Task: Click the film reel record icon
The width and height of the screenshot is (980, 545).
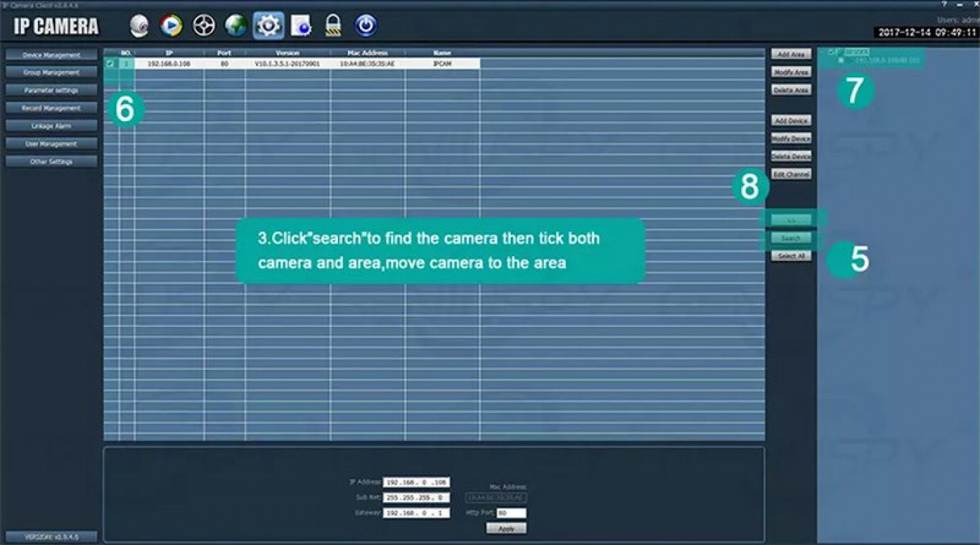Action: 204,27
